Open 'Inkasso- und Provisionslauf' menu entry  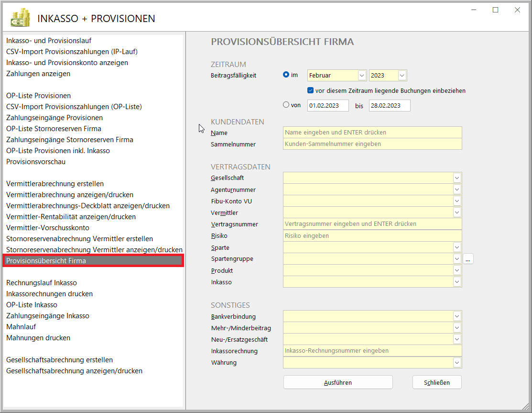pos(49,41)
